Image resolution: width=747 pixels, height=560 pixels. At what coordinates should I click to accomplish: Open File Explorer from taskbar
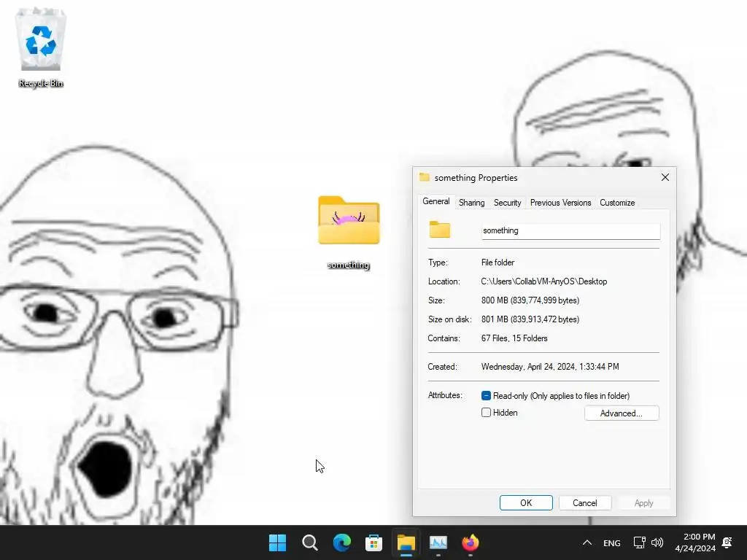coord(406,542)
